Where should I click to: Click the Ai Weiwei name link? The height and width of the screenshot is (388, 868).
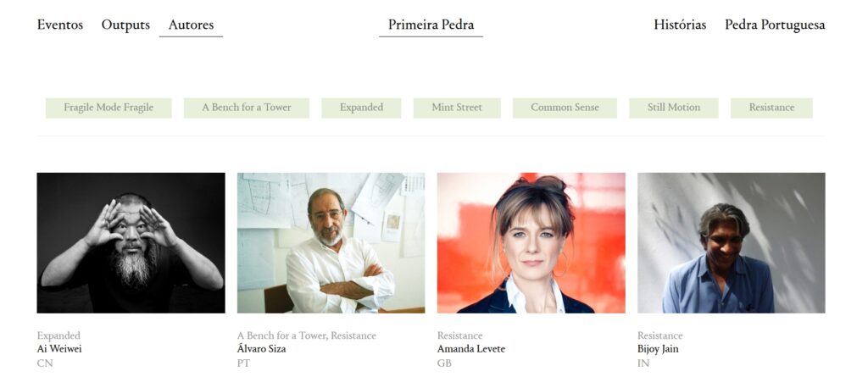59,349
